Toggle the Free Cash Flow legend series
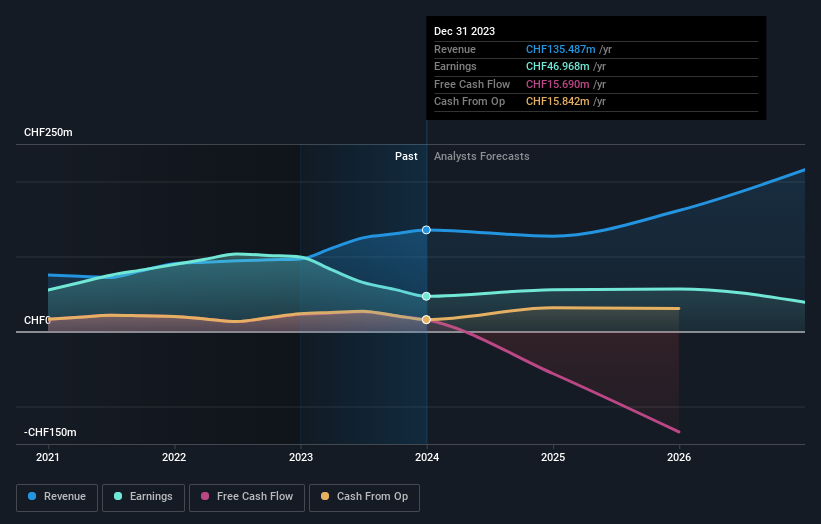 (x=247, y=497)
